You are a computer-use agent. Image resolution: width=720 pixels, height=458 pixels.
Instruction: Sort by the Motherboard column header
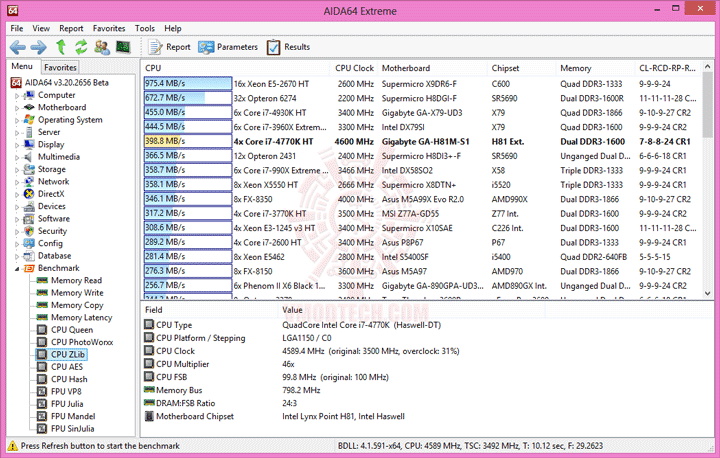[x=432, y=68]
